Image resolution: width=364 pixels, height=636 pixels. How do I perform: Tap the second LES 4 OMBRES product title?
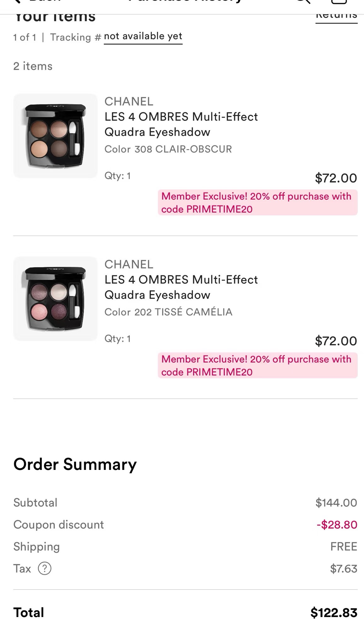(x=181, y=287)
